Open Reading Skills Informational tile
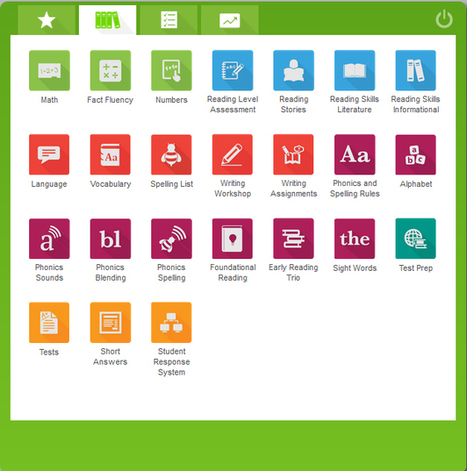Viewport: 467px width, 471px height. [x=416, y=70]
